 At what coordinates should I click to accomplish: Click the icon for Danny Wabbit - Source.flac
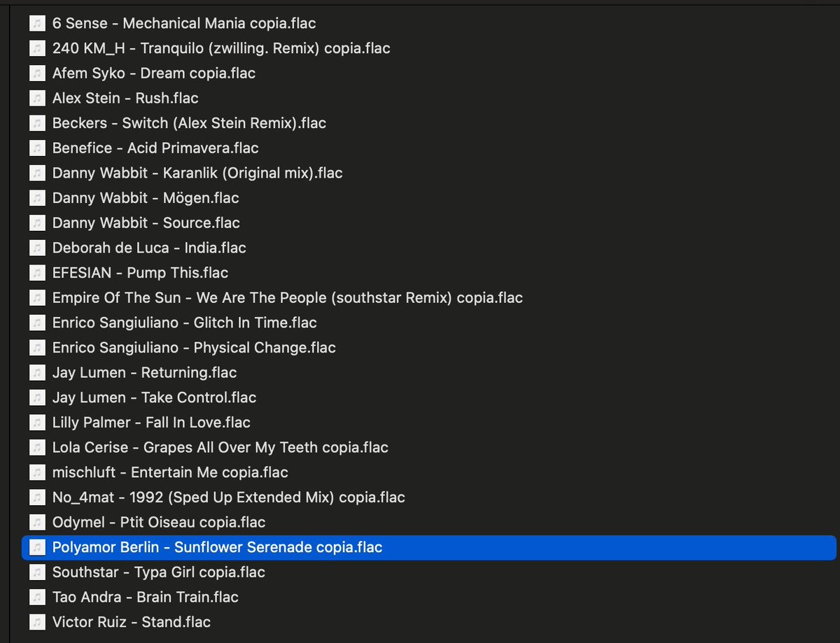(36, 223)
